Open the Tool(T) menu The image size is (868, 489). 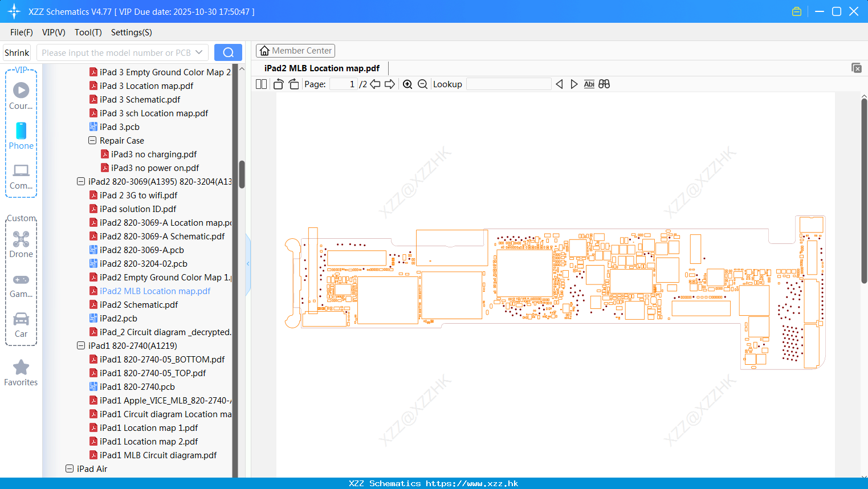pos(88,32)
